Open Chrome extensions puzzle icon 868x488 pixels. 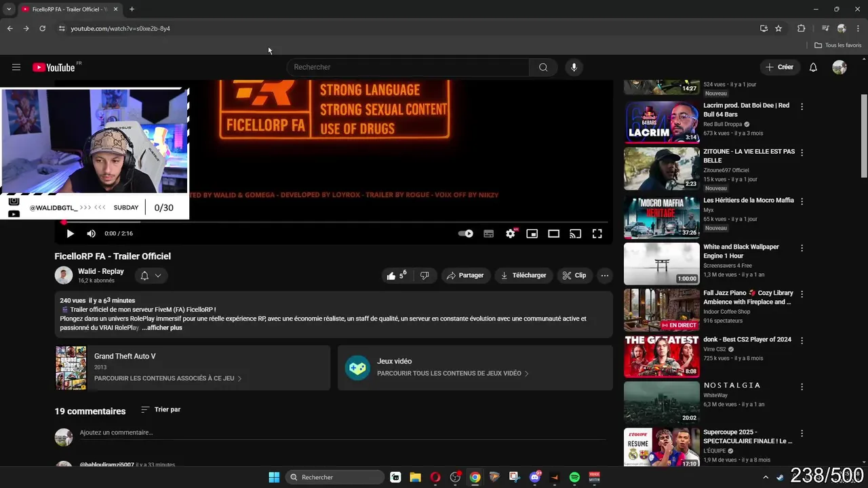click(801, 28)
